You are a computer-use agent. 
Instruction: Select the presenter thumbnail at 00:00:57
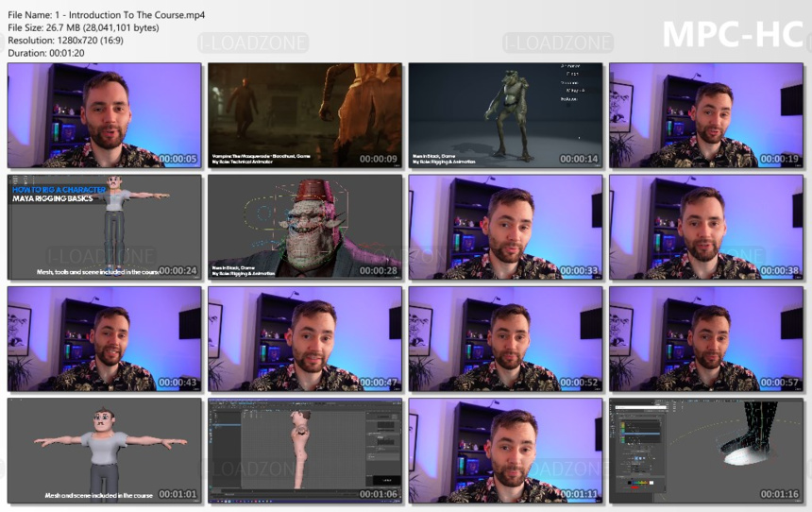(706, 339)
